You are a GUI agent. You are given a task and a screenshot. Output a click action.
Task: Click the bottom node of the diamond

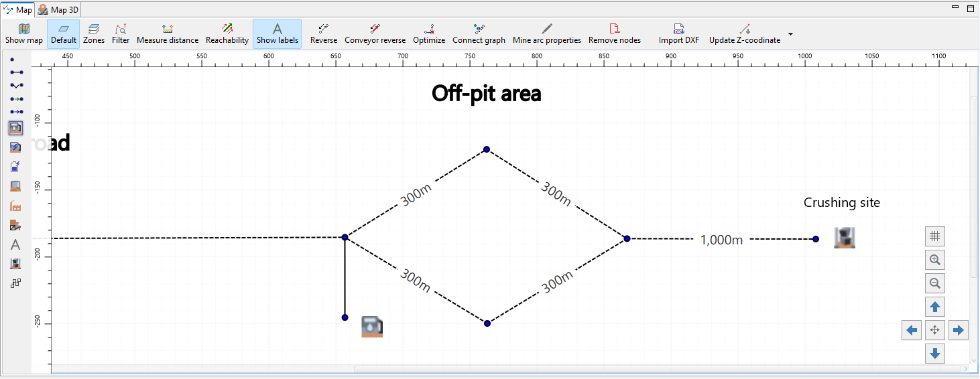pos(487,323)
